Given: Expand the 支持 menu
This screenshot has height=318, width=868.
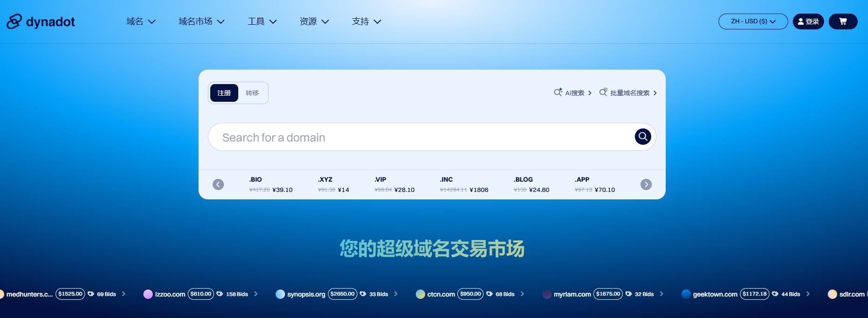Looking at the screenshot, I should [x=366, y=21].
